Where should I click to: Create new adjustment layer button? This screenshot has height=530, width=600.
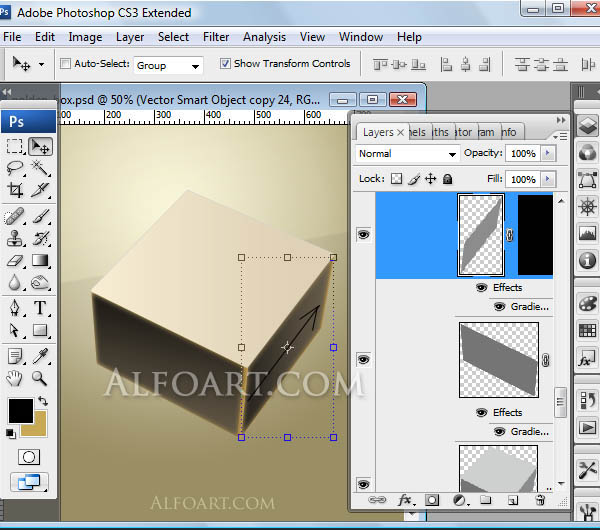(x=459, y=500)
